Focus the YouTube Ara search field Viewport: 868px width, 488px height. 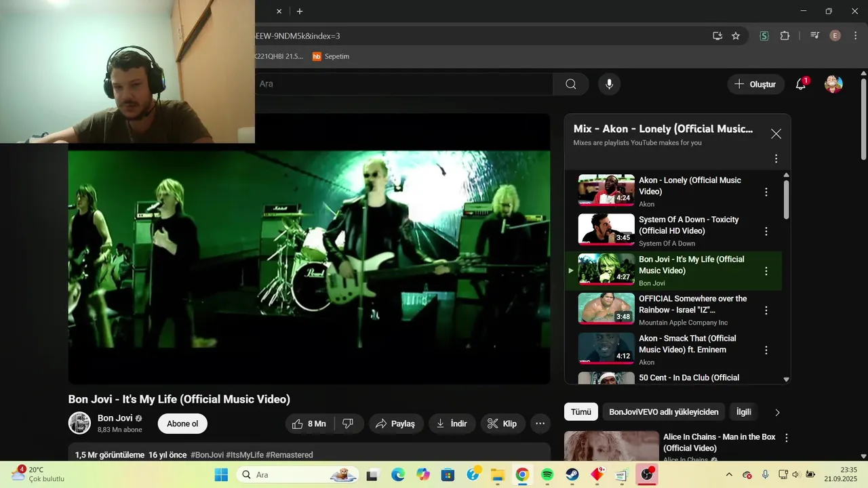pyautogui.click(x=403, y=84)
